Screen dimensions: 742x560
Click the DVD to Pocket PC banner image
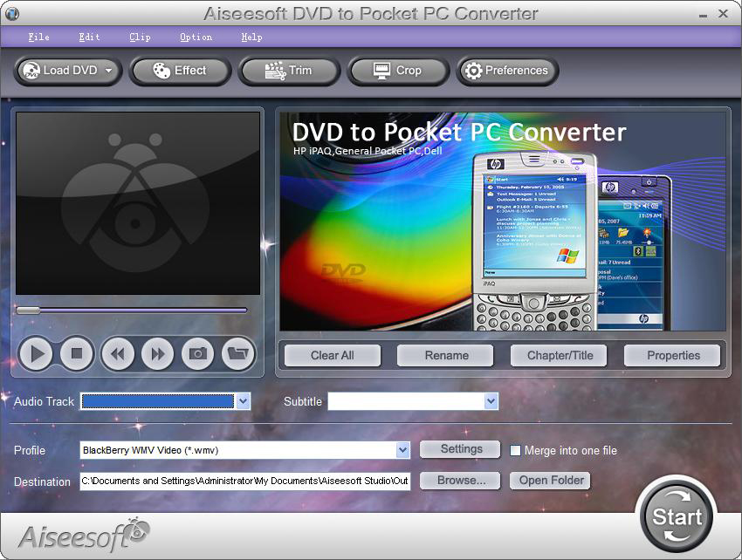[503, 222]
